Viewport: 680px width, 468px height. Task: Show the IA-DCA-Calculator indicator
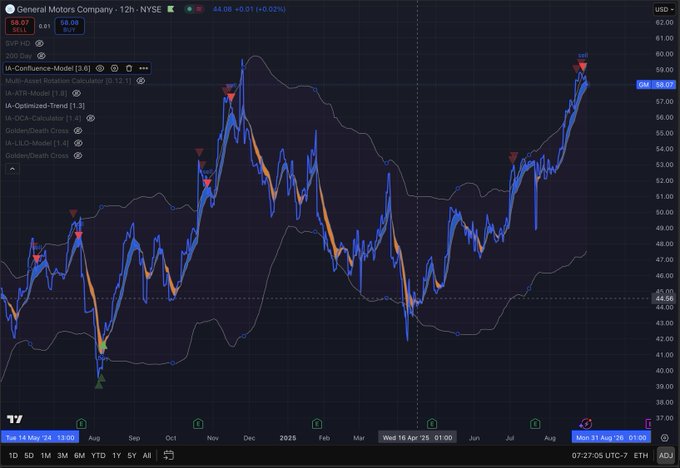point(90,118)
